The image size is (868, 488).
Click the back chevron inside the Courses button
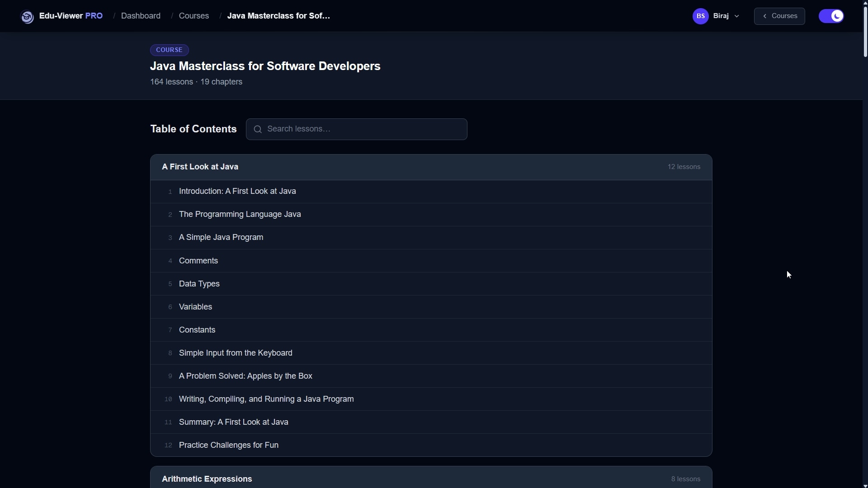point(764,16)
